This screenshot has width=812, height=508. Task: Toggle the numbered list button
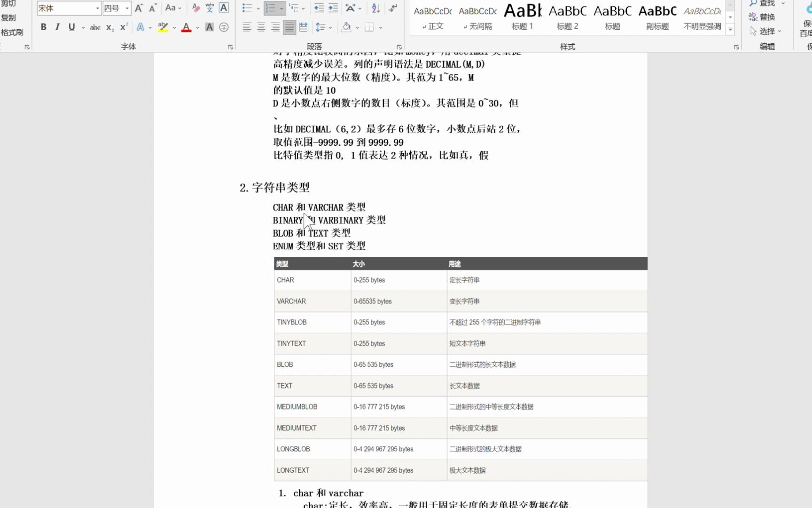click(271, 8)
